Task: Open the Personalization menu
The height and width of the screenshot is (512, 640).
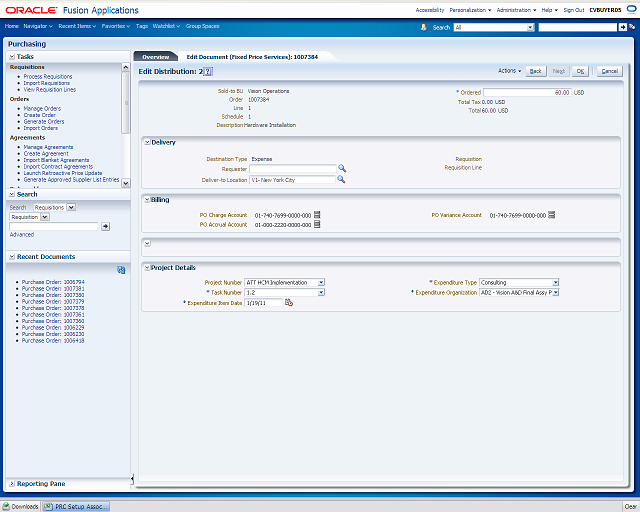Action: [x=470, y=10]
